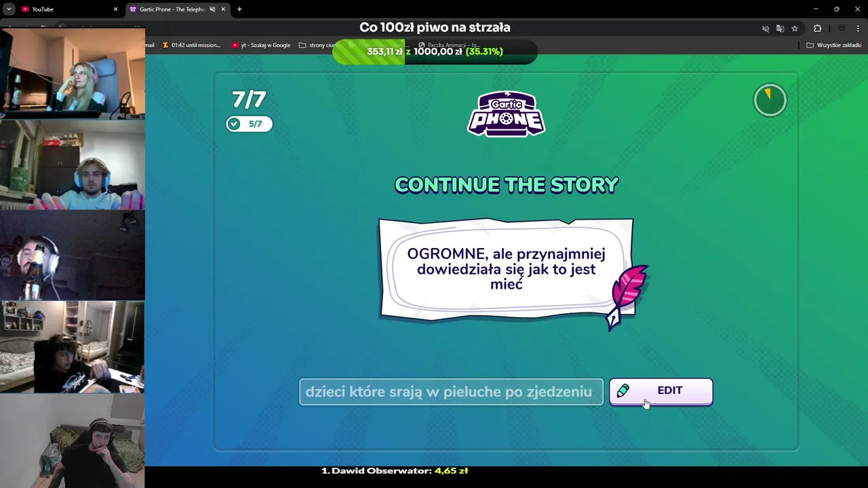Click the EDIT button with pencil icon
This screenshot has width=868, height=488.
pos(660,391)
